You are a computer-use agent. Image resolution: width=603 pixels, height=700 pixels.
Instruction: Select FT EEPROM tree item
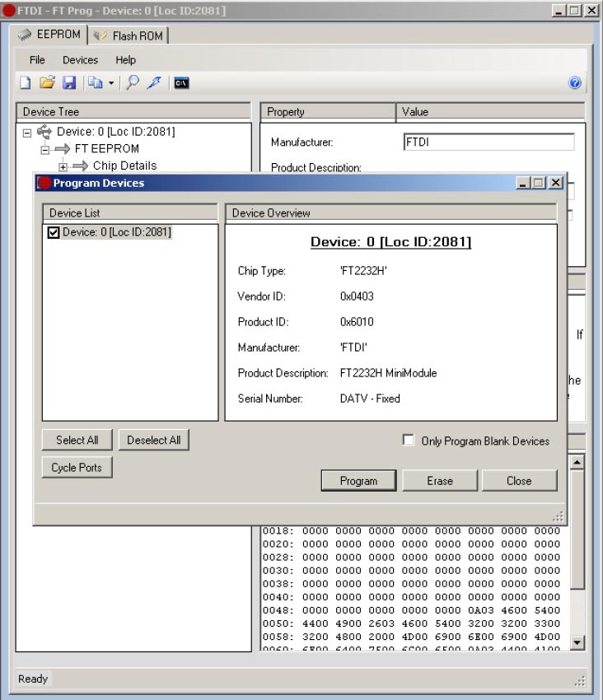[x=107, y=149]
